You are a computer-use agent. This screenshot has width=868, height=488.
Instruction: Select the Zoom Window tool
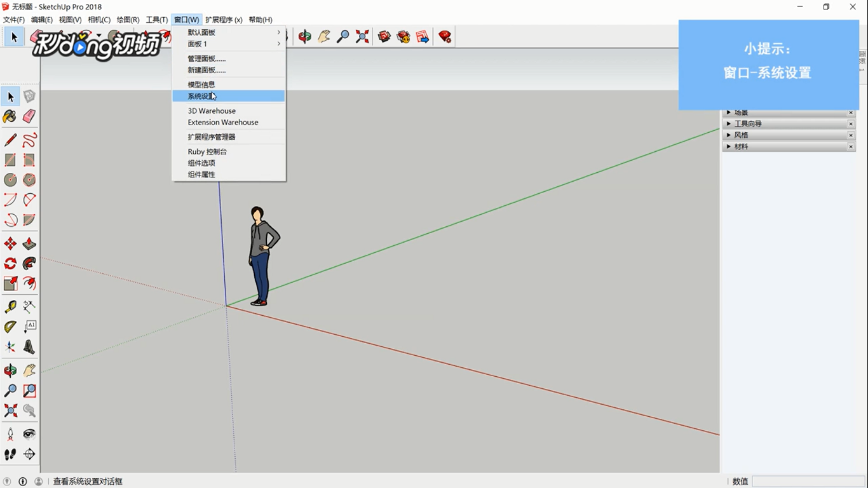29,391
